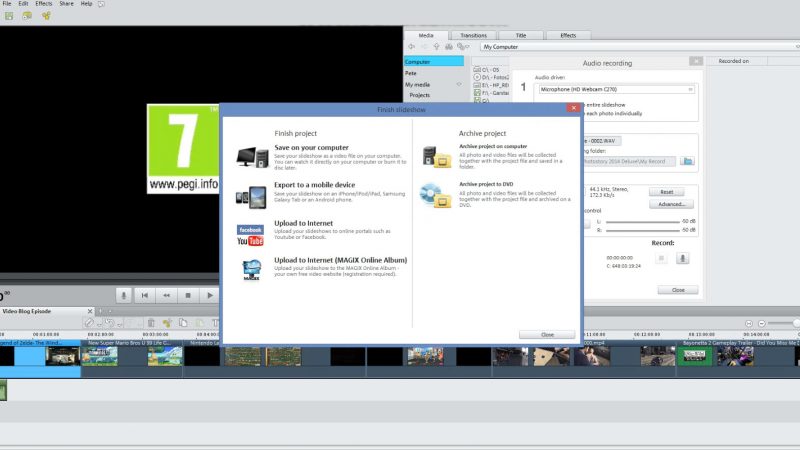Image resolution: width=800 pixels, height=450 pixels.
Task: Click the right channel R level meter
Action: tap(643, 231)
